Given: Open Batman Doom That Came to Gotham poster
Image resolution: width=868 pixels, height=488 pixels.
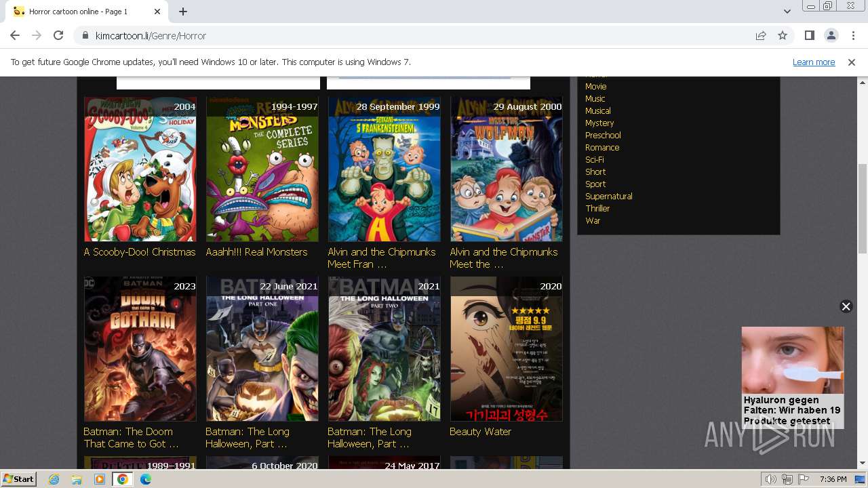Looking at the screenshot, I should (140, 348).
